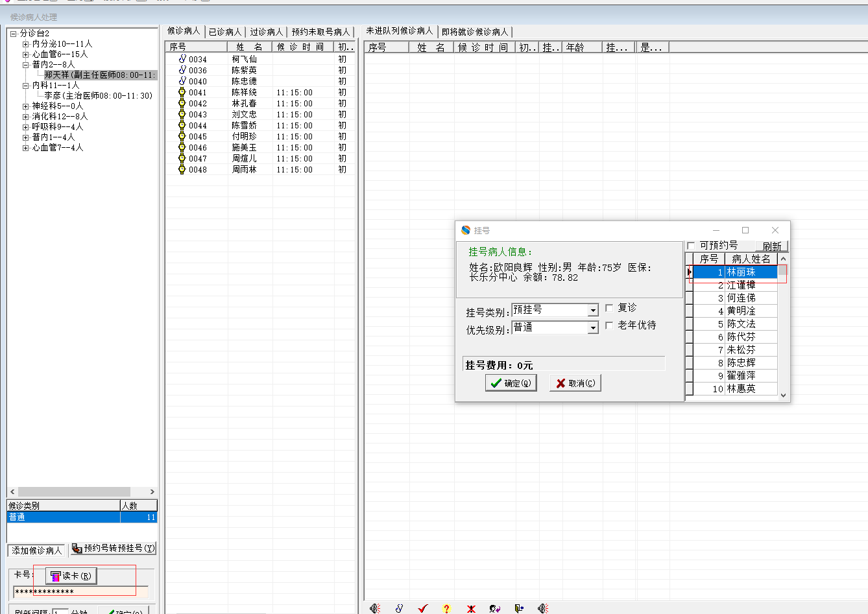Switch to the 已诊病人 tab
This screenshot has height=614, width=868.
(225, 32)
